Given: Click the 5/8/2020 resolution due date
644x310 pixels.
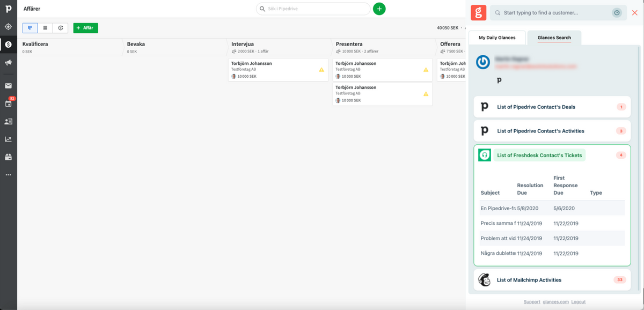Looking at the screenshot, I should point(528,208).
